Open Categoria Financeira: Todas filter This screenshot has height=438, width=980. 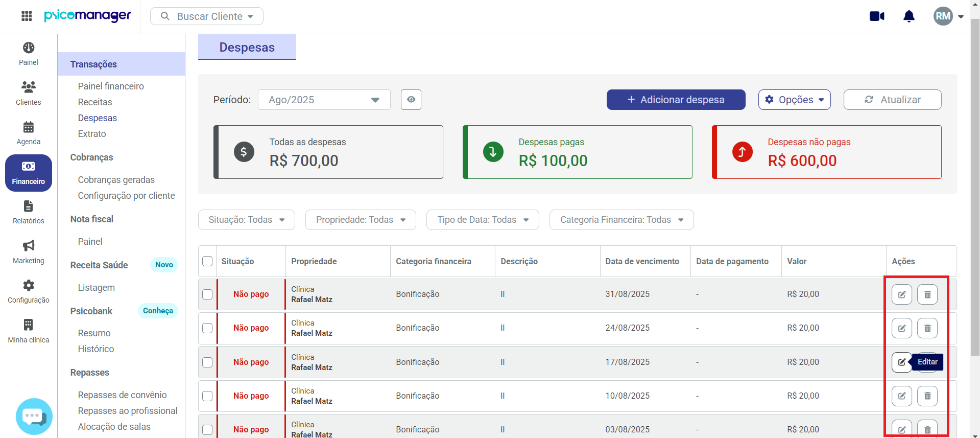pyautogui.click(x=622, y=220)
